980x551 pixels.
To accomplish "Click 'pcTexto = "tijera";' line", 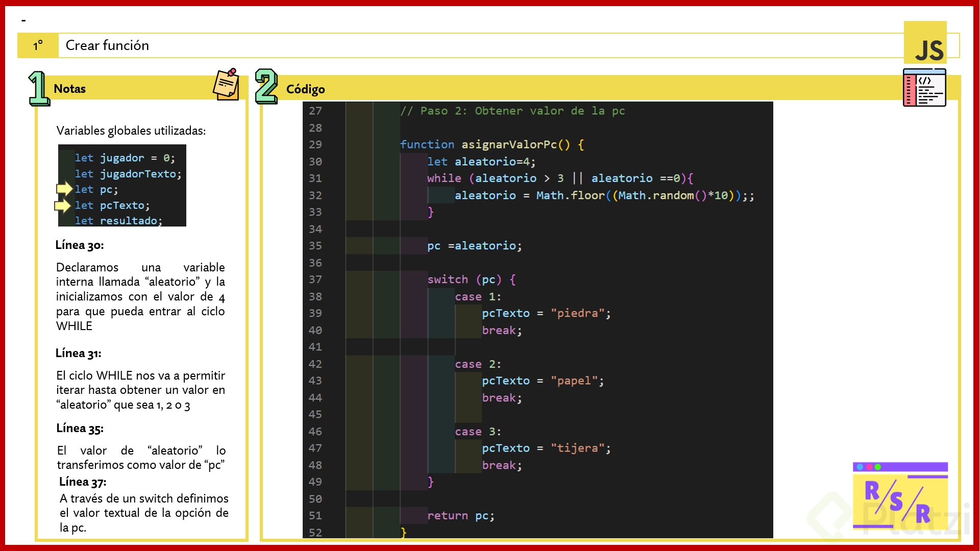I will pos(546,448).
